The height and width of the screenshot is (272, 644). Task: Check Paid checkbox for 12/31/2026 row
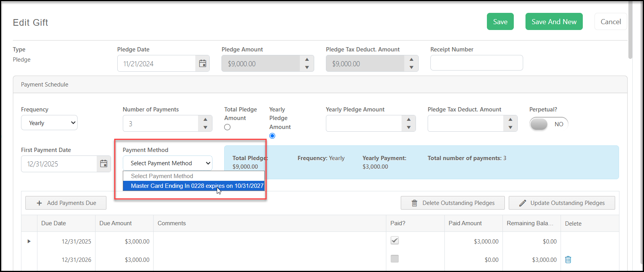pos(395,259)
